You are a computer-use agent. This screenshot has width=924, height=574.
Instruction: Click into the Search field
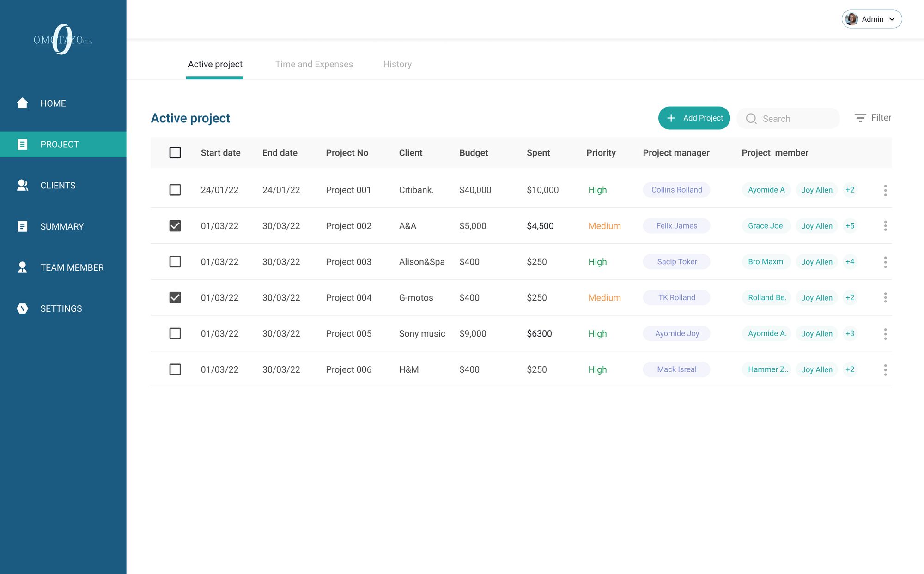[797, 119]
